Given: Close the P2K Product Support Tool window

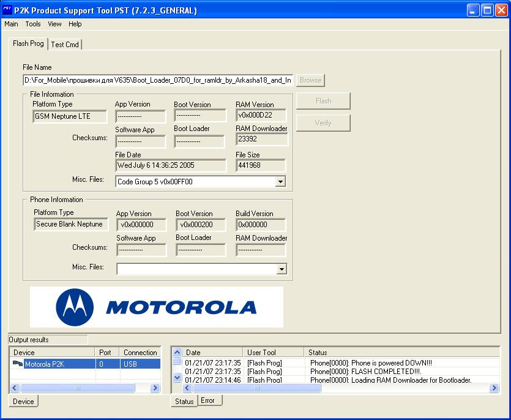Looking at the screenshot, I should [502, 10].
